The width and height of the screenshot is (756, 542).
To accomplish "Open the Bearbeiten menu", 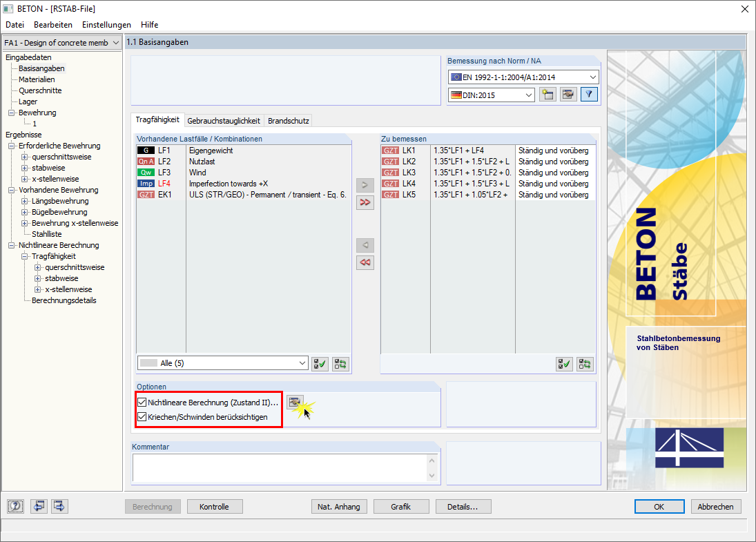I will (x=53, y=25).
